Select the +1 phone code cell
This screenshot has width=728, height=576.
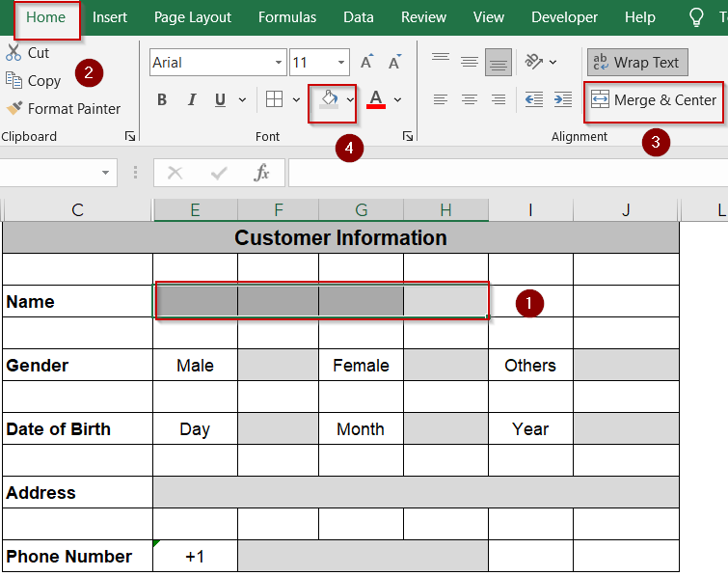coord(195,556)
